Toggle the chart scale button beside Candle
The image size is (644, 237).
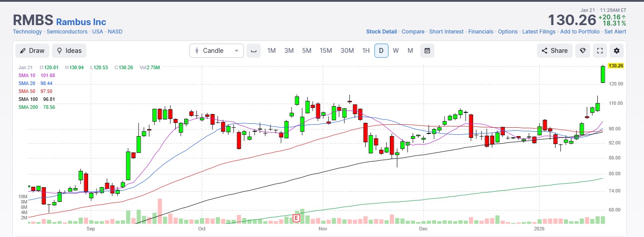(x=253, y=51)
